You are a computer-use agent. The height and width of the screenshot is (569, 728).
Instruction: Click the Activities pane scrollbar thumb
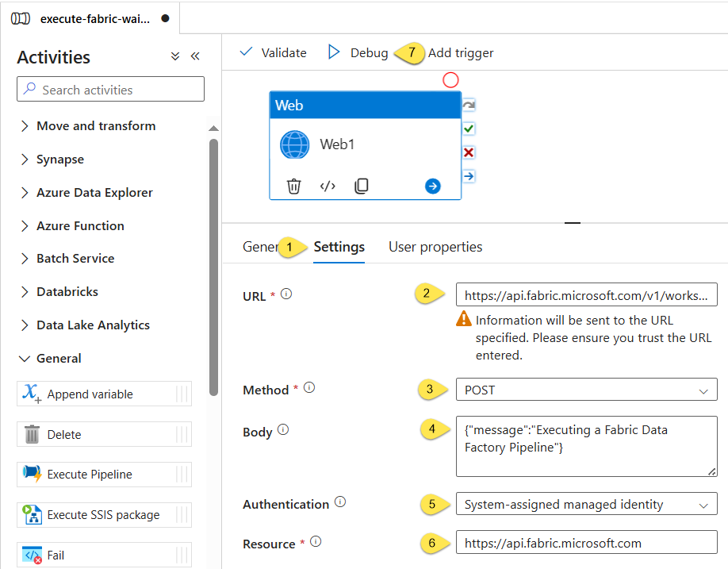[x=213, y=267]
